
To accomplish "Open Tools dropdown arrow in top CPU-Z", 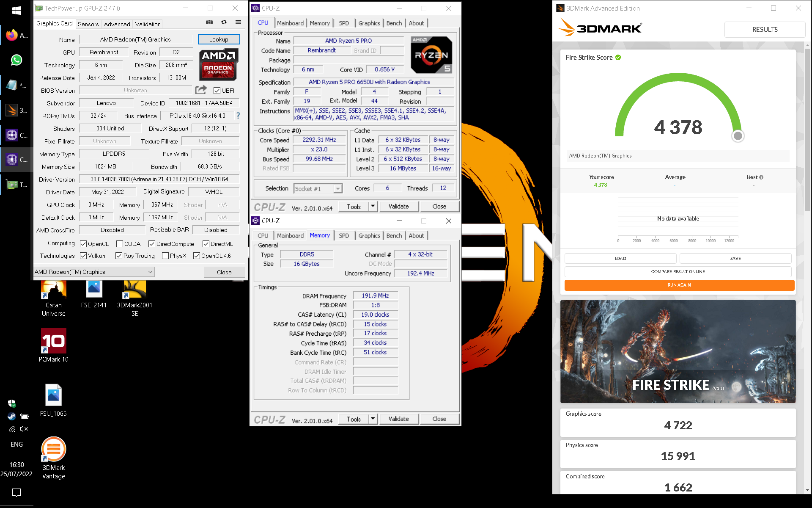I will pos(373,206).
